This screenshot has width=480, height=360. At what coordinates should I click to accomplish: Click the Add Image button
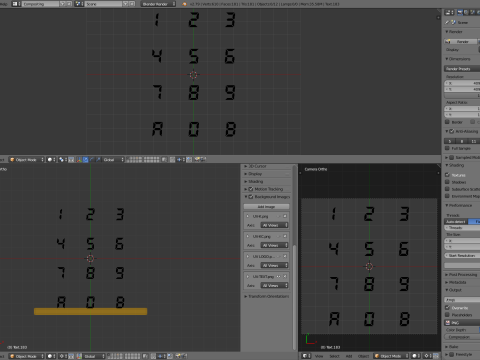pos(266,207)
